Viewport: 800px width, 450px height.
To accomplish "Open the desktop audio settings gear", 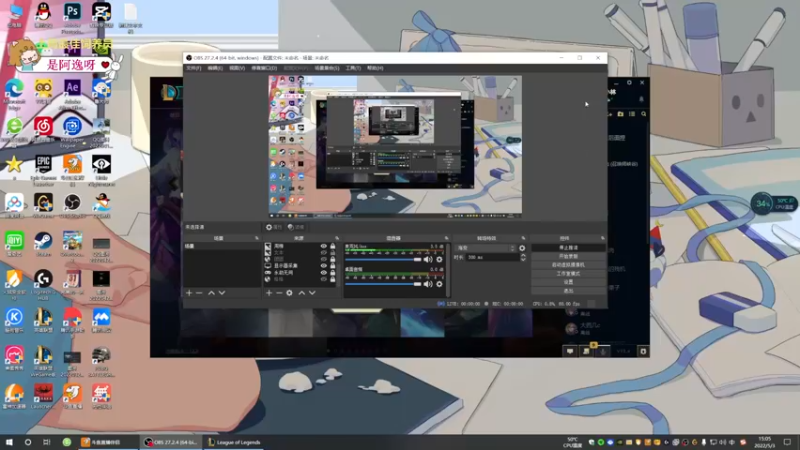I will 439,284.
